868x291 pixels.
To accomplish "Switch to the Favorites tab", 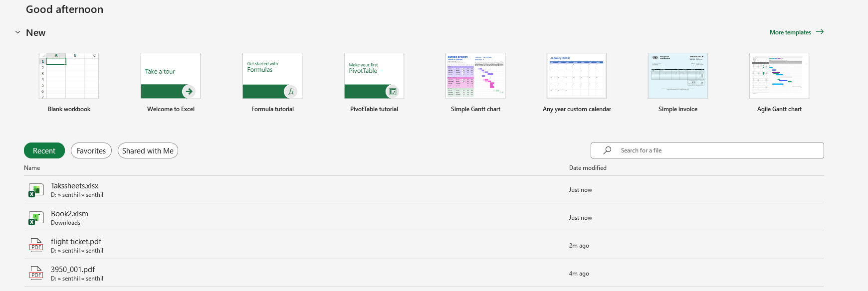I will 91,150.
